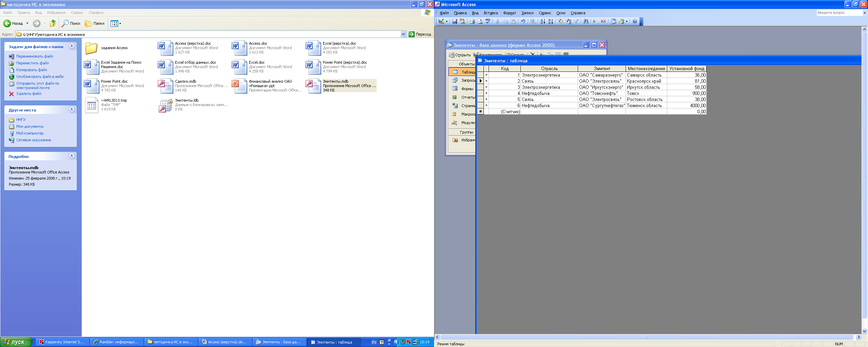
Task: Open задания Access folder
Action: [x=106, y=48]
